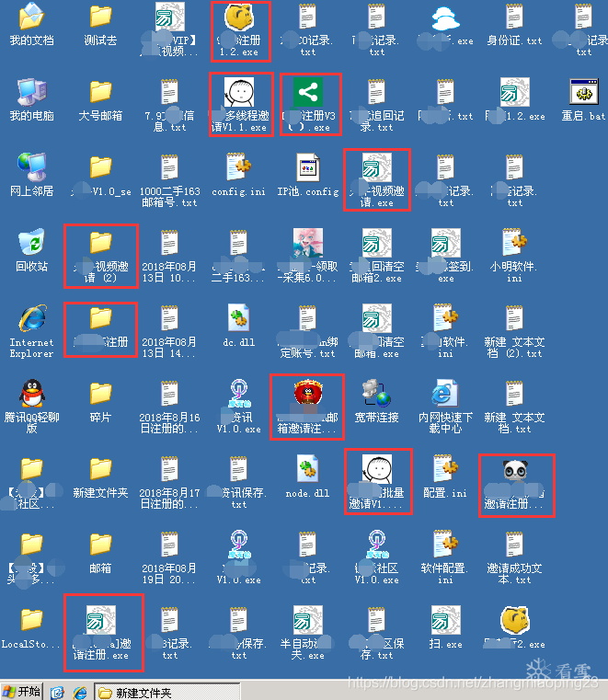
Task: Launch the 签到.exe program
Action: click(445, 257)
